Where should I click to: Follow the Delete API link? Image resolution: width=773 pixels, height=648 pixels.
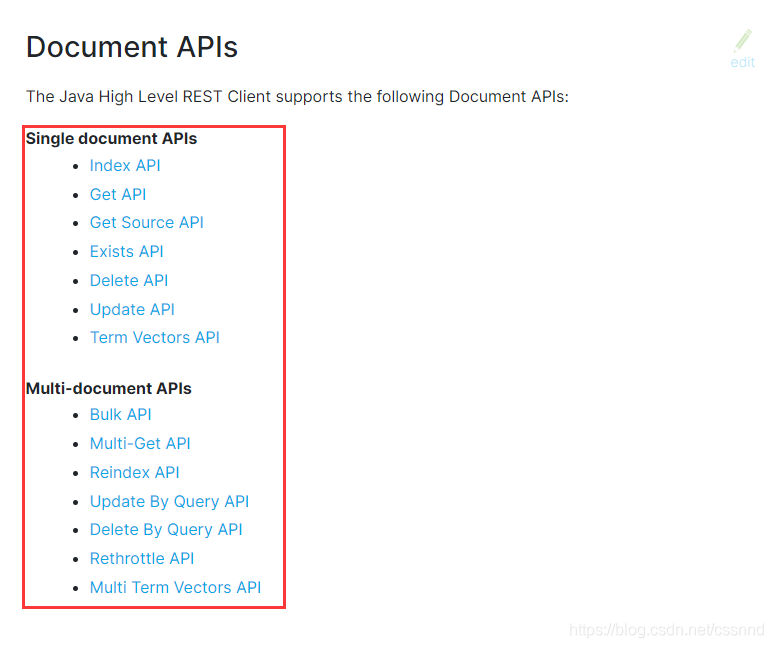click(x=129, y=280)
